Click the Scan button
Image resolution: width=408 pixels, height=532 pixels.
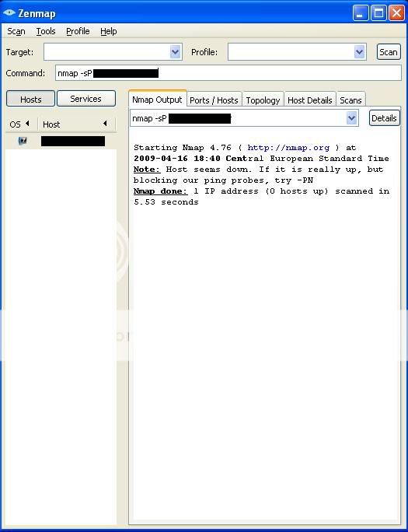tap(389, 52)
